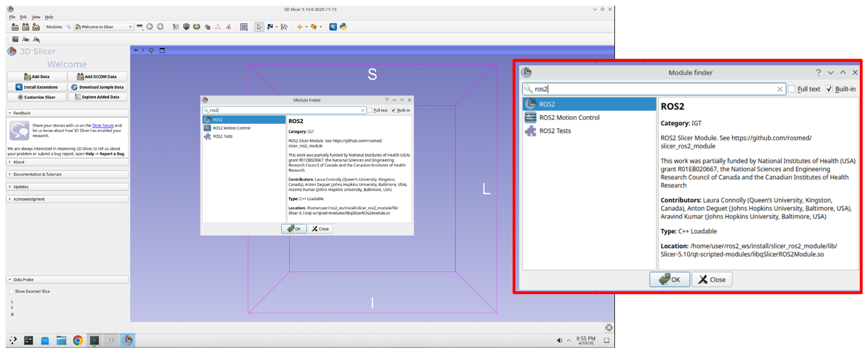Open the Slicer forum link
Viewport: 868px width, 353px height.
(x=103, y=125)
